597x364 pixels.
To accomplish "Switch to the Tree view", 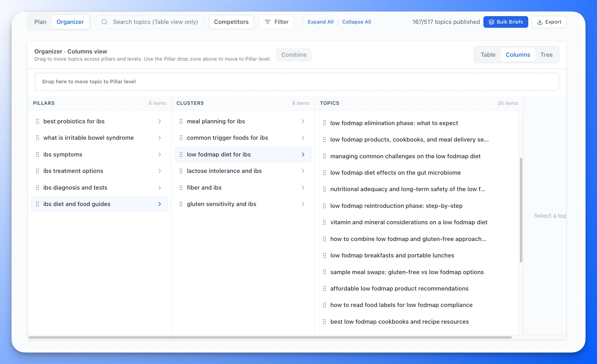I will point(546,55).
